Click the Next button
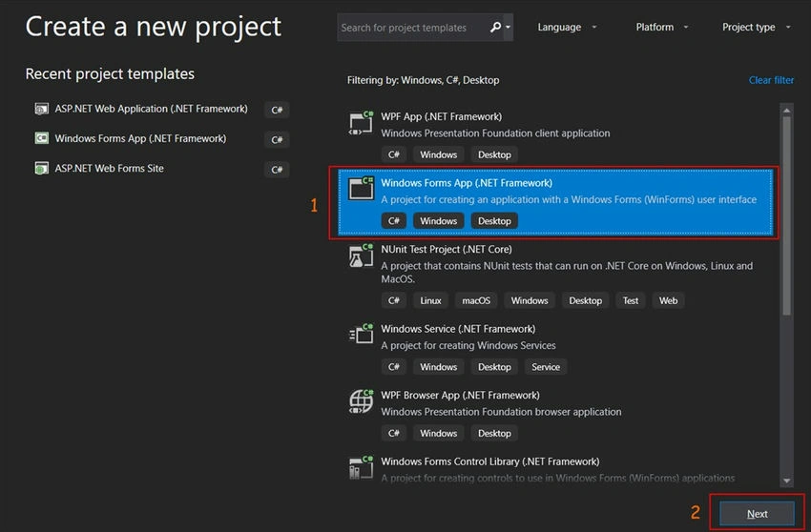Screen dimensions: 811x532 (757, 513)
